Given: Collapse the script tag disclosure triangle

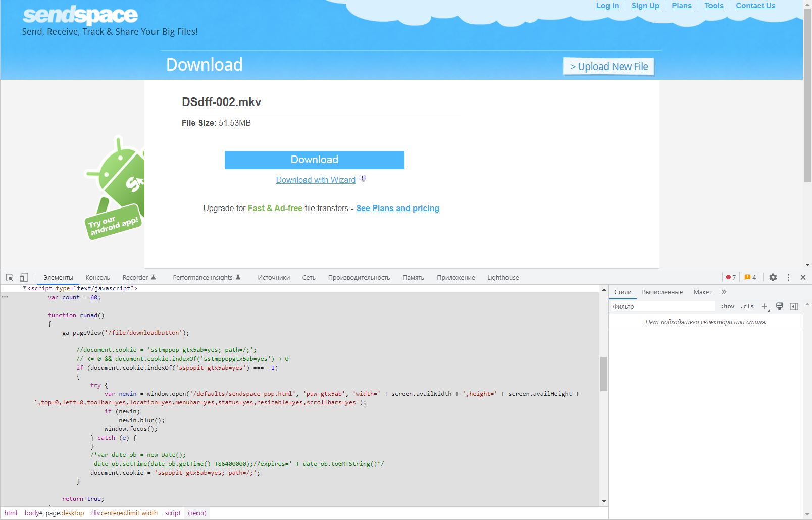Looking at the screenshot, I should coord(24,288).
